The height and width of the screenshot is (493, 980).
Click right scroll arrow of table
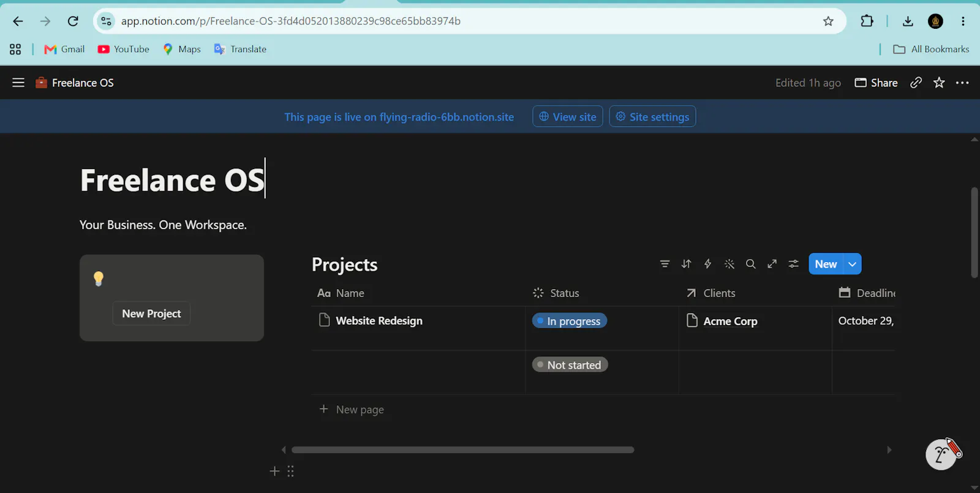pyautogui.click(x=889, y=450)
